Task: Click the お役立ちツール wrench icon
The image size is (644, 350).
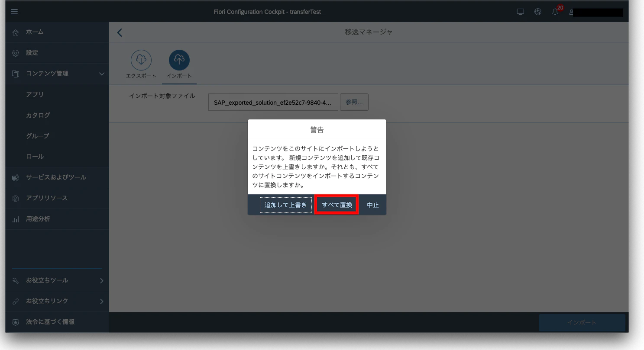Action: pos(16,280)
